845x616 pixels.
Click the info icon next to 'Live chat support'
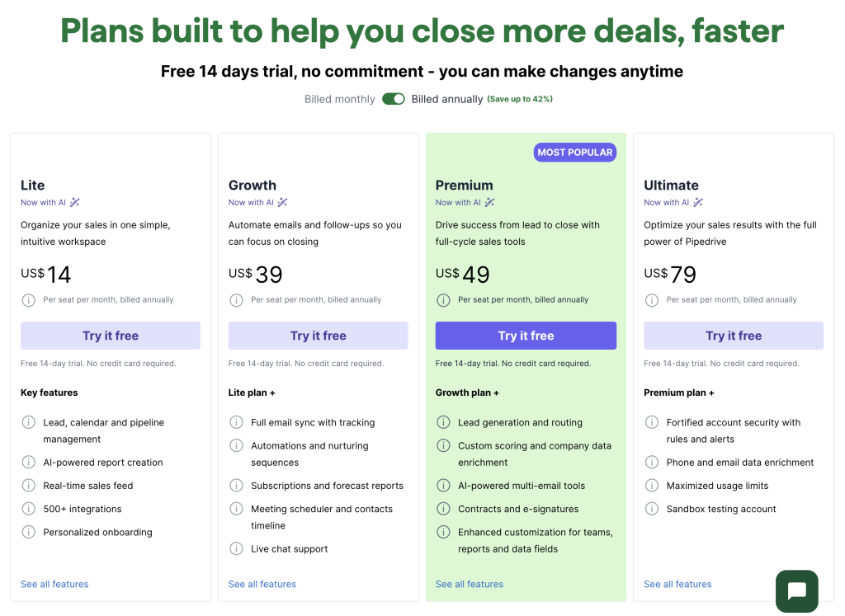pyautogui.click(x=235, y=548)
